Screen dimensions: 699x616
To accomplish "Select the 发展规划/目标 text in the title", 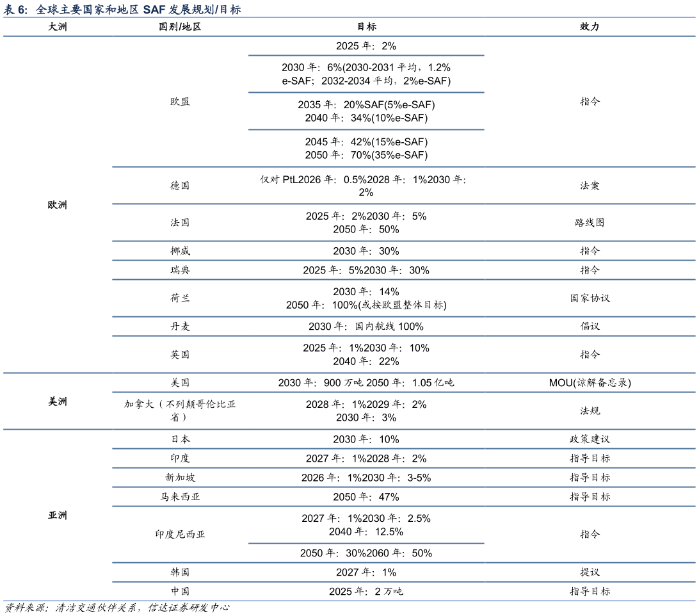I will 205,10.
